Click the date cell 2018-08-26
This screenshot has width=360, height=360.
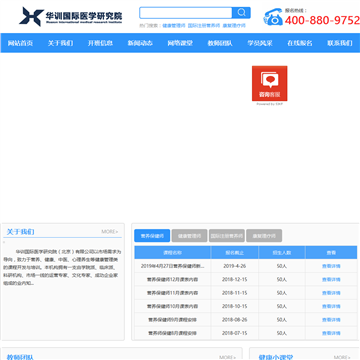pos(235,320)
